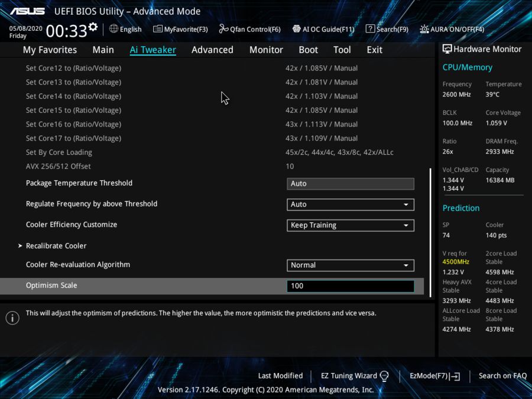Open Qfan Control fan icon

point(223,29)
